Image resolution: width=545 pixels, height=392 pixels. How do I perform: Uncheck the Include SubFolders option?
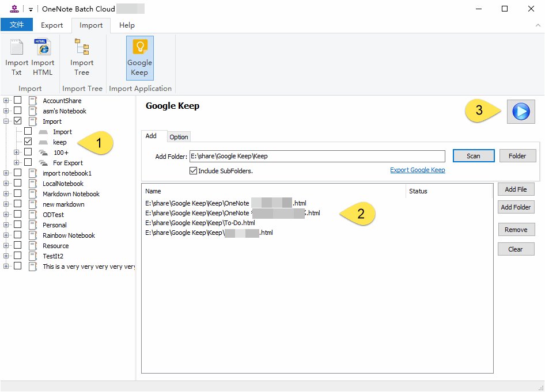(194, 170)
